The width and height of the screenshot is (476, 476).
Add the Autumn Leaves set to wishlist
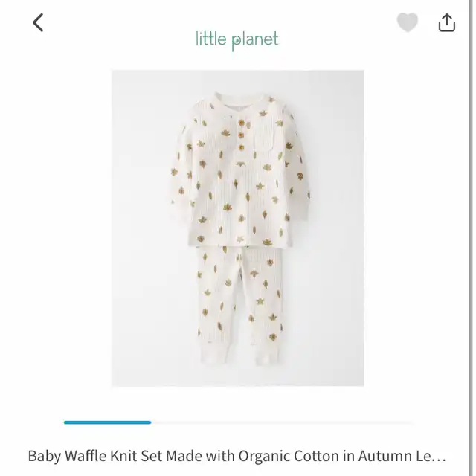408,22
